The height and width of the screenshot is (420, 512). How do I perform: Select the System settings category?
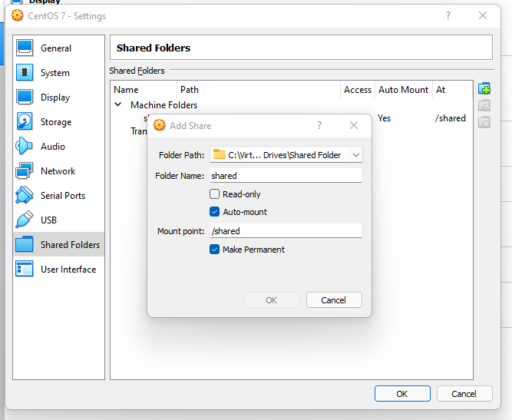coord(55,73)
